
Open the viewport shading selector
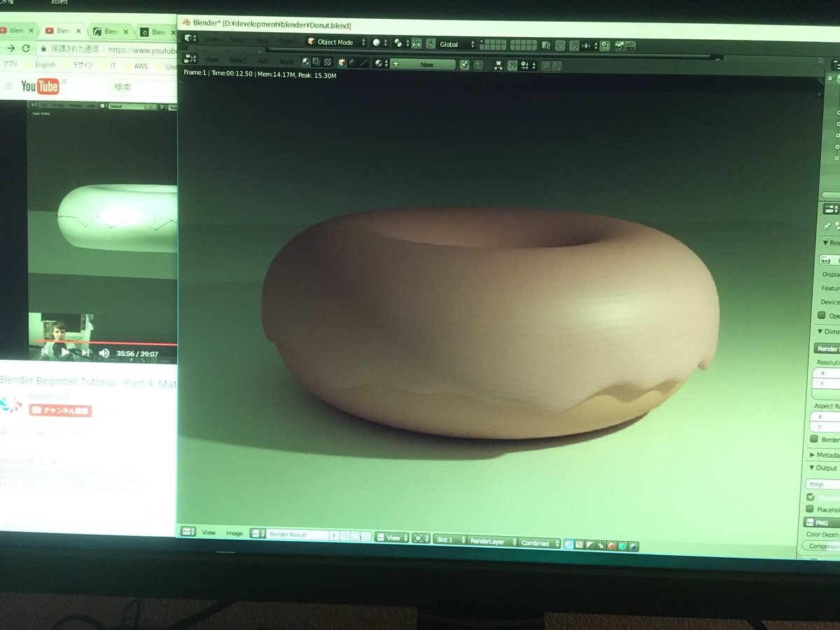click(x=379, y=43)
